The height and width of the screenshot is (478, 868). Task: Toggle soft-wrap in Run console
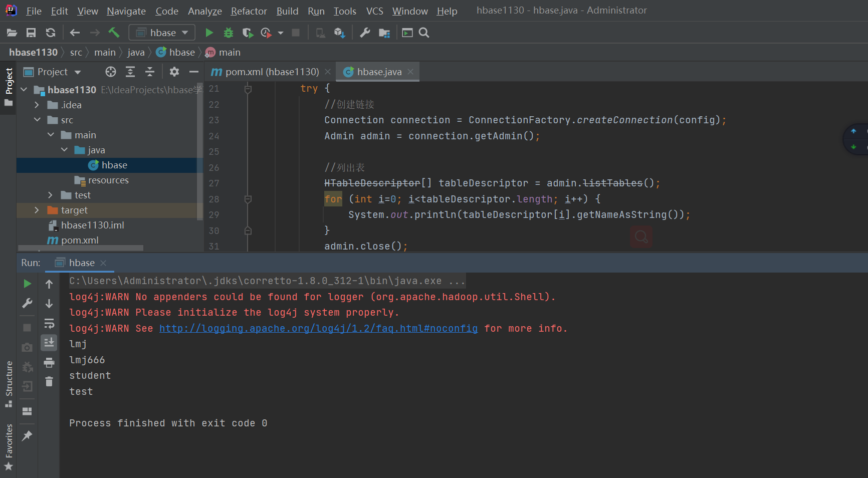click(49, 323)
